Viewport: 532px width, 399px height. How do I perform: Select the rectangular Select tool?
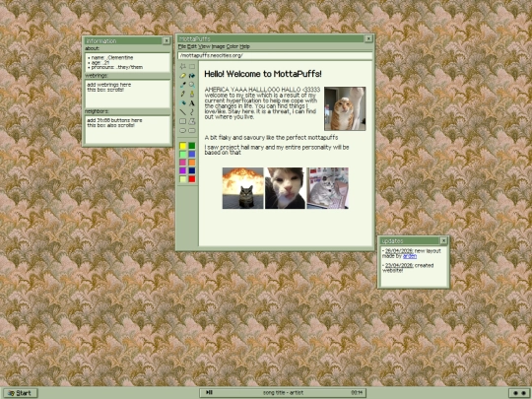point(192,67)
